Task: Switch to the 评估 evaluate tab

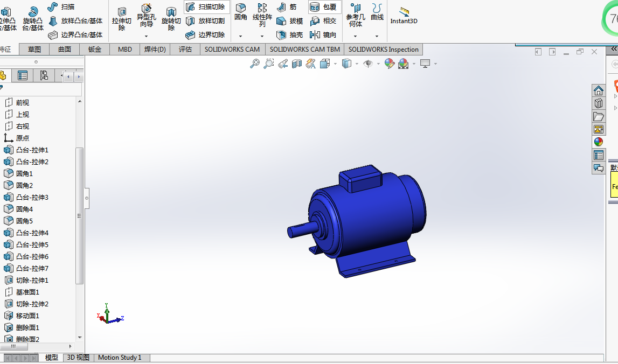Action: tap(185, 49)
